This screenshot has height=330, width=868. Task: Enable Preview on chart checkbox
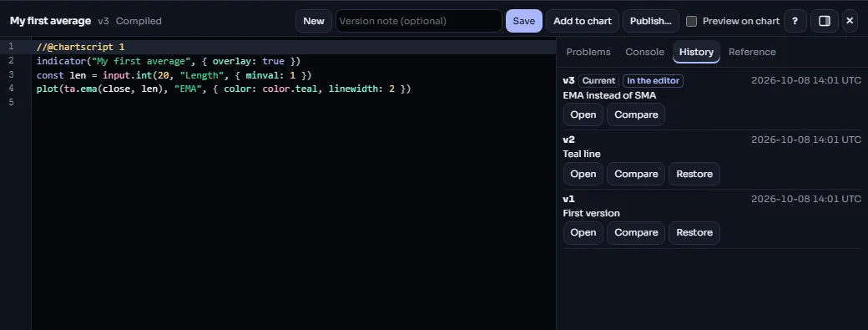pos(691,21)
